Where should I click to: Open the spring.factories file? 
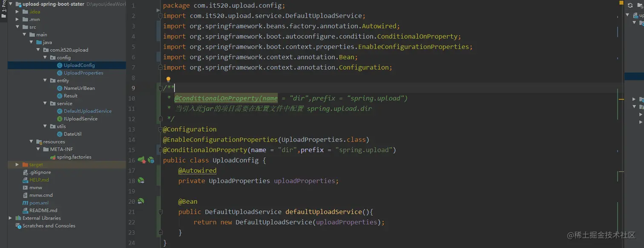pyautogui.click(x=74, y=157)
